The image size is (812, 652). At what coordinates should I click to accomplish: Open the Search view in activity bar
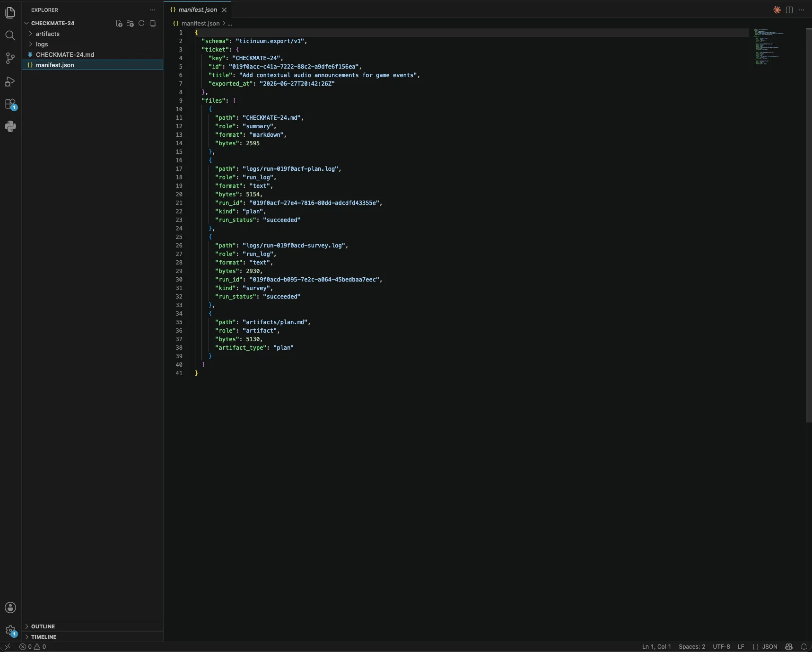click(x=10, y=35)
